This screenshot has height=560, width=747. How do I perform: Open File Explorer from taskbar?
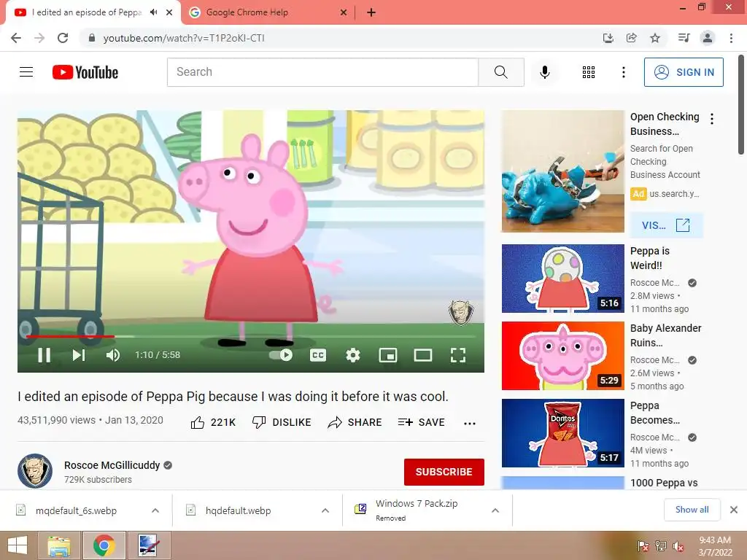point(59,545)
